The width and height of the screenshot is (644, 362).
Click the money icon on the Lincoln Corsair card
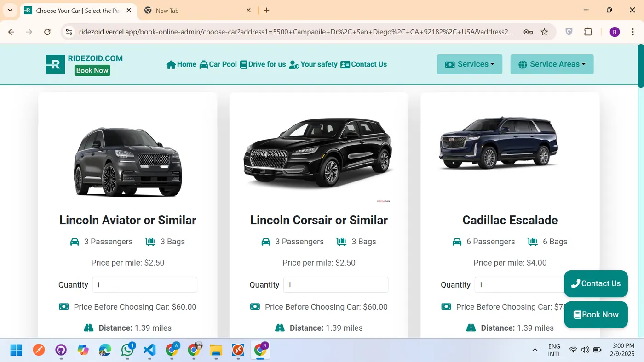point(255,306)
